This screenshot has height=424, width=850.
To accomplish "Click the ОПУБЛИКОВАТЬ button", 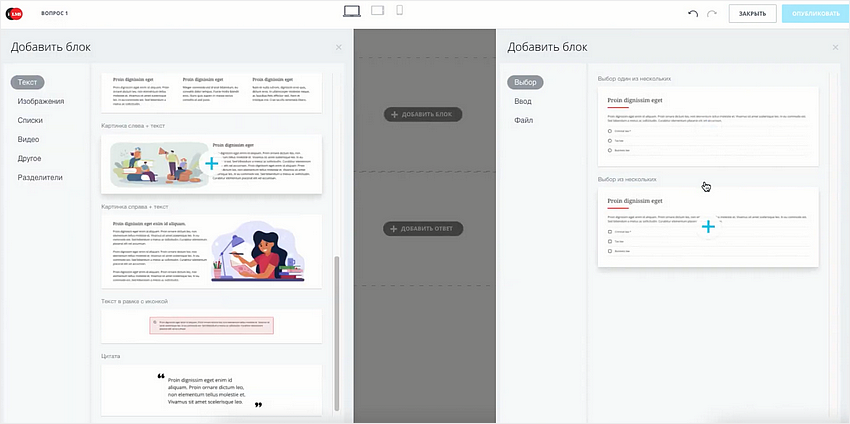I will point(815,14).
